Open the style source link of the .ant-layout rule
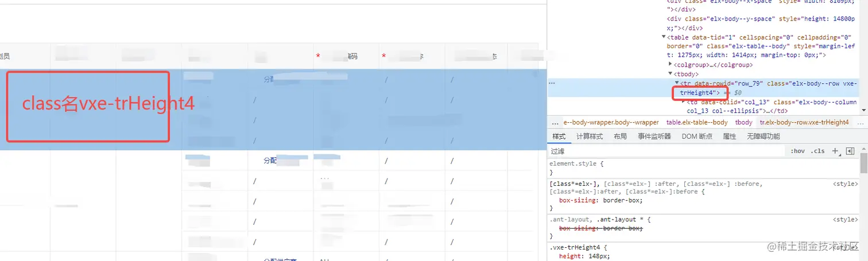 click(x=845, y=220)
